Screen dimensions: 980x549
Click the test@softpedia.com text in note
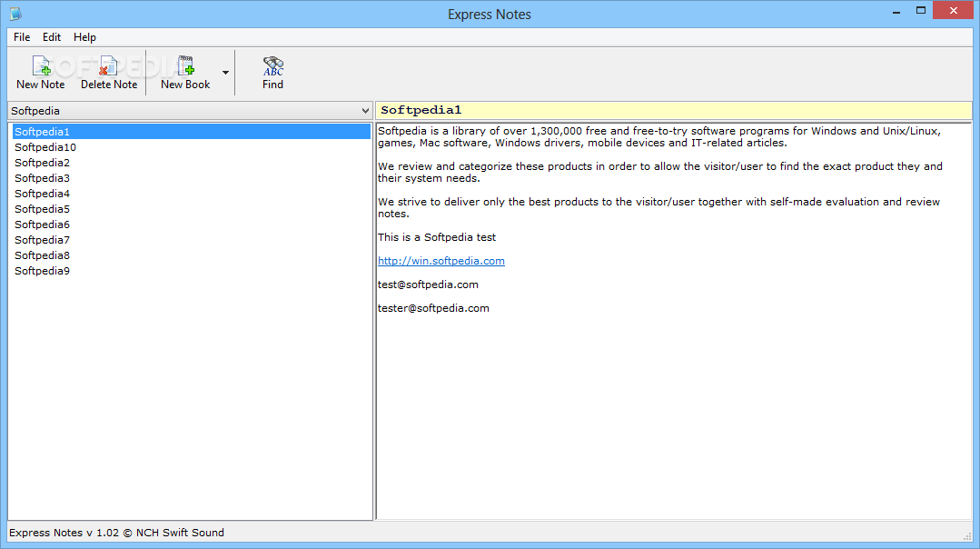click(428, 284)
